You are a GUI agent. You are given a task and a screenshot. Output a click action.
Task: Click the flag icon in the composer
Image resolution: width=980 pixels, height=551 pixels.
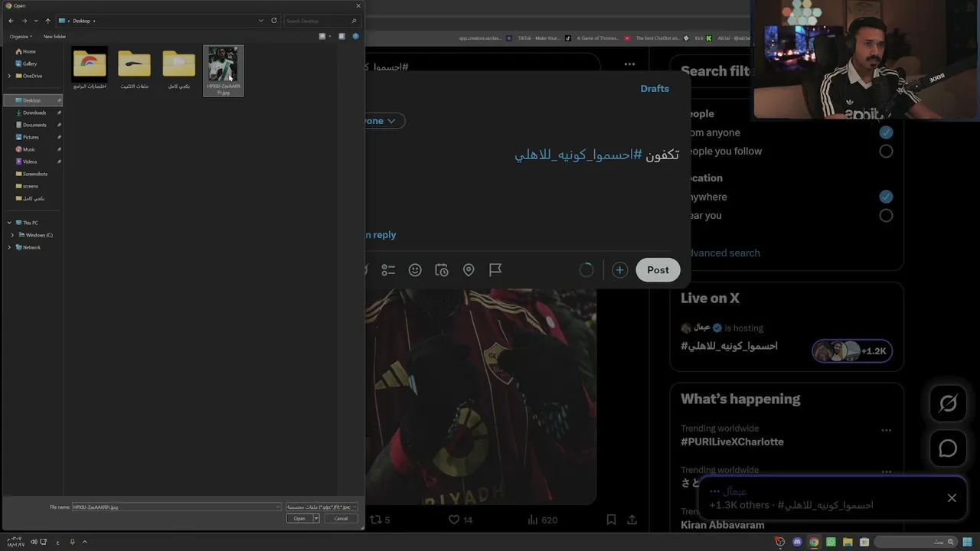[495, 270]
